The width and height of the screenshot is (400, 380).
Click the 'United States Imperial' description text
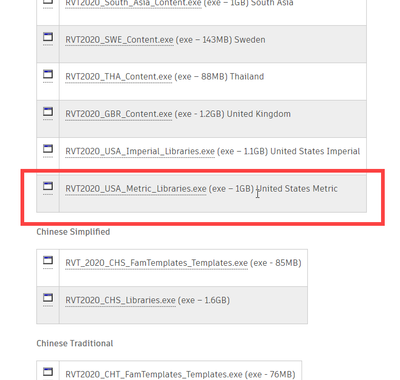point(315,151)
